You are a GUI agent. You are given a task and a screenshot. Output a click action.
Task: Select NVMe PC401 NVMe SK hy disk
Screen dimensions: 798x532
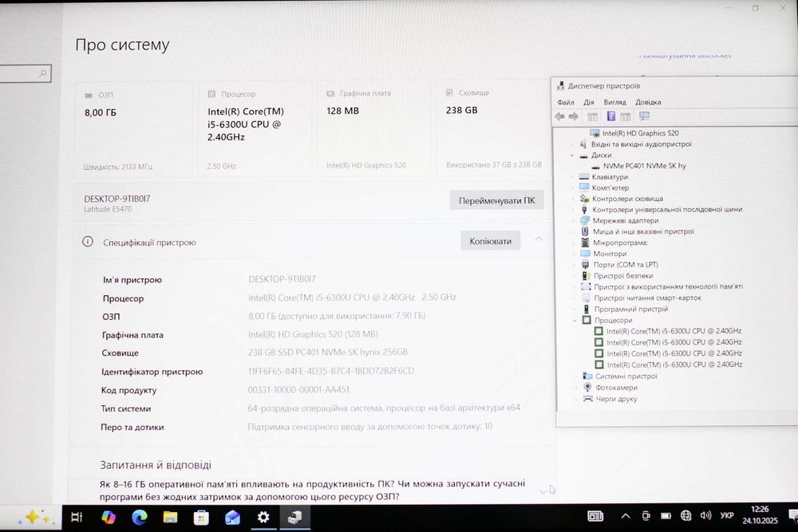(644, 166)
